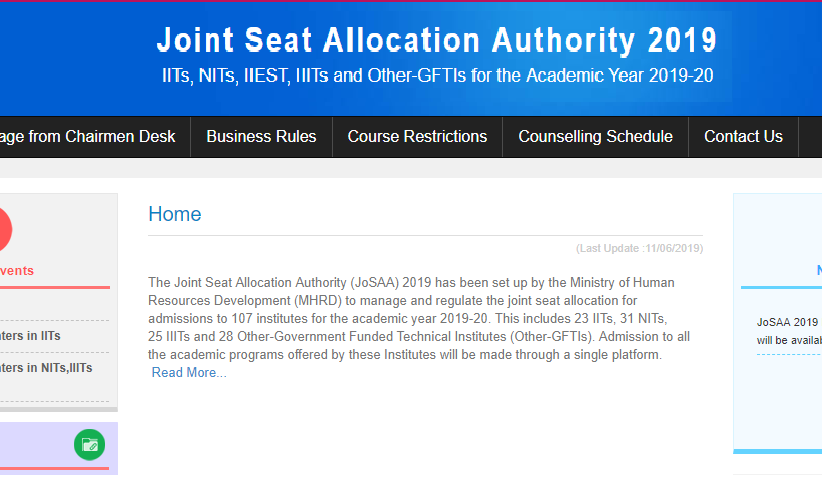Go to Counselling Schedule in navigation bar
This screenshot has height=479, width=822.
coord(595,137)
